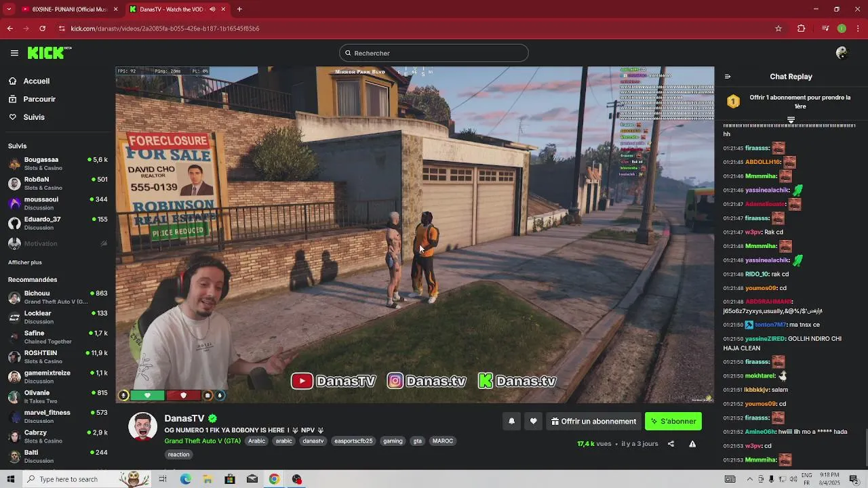Screen dimensions: 868x488
Task: Open a new browser tab
Action: [x=239, y=9]
